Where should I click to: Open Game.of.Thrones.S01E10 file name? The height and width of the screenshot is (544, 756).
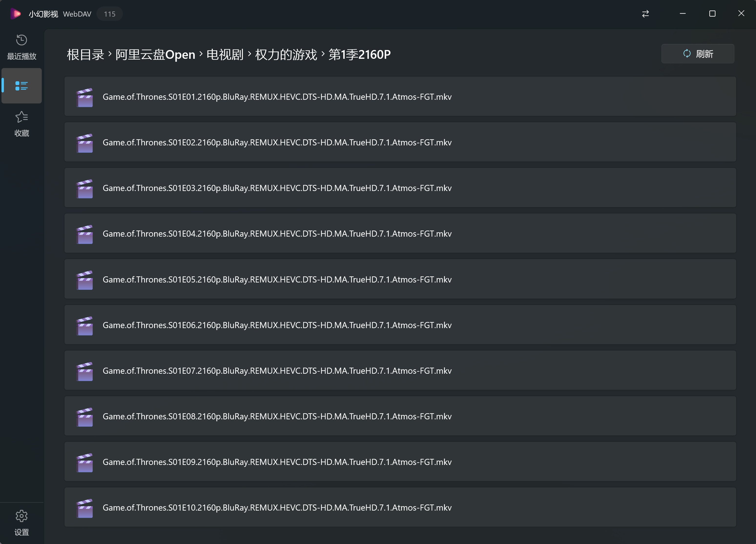[x=277, y=508]
